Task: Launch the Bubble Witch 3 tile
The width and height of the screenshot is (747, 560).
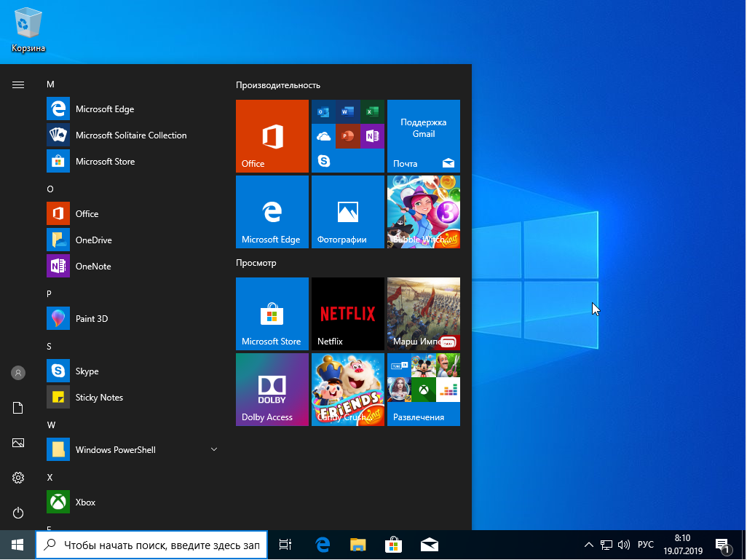Action: (x=424, y=212)
